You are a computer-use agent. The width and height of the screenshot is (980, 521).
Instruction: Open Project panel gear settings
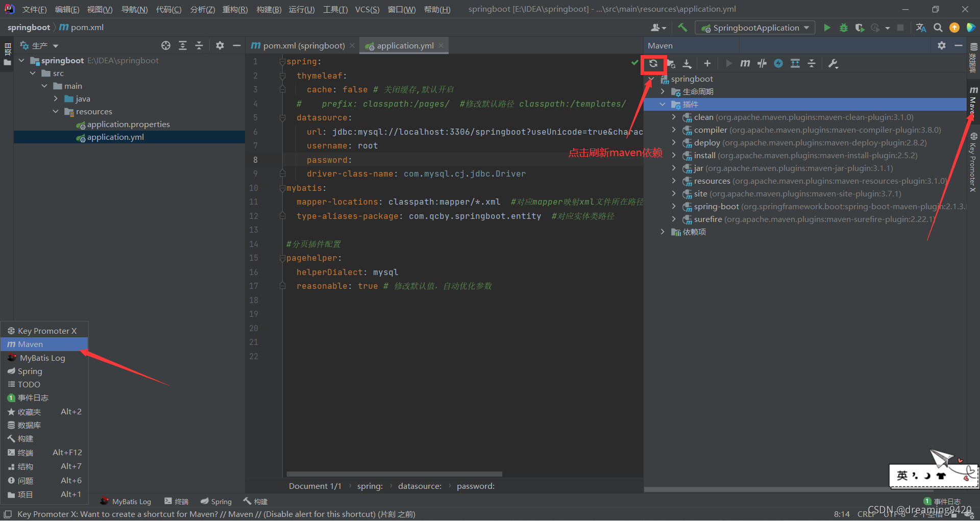220,45
